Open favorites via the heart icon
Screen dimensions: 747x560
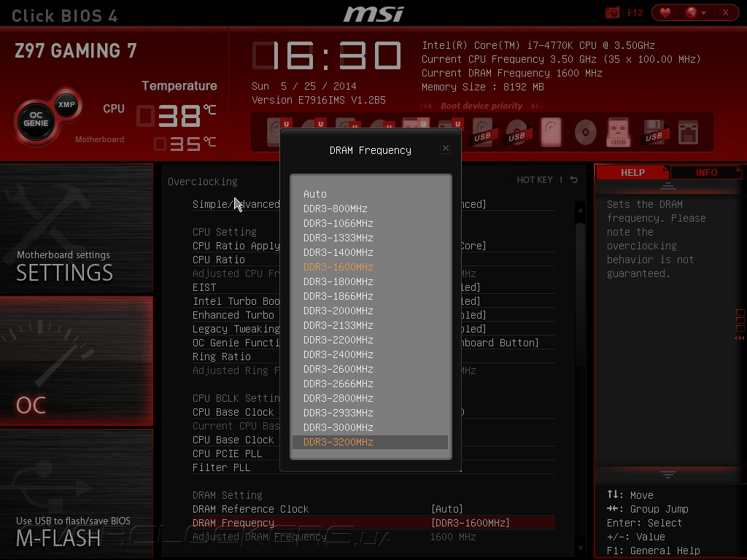[665, 13]
